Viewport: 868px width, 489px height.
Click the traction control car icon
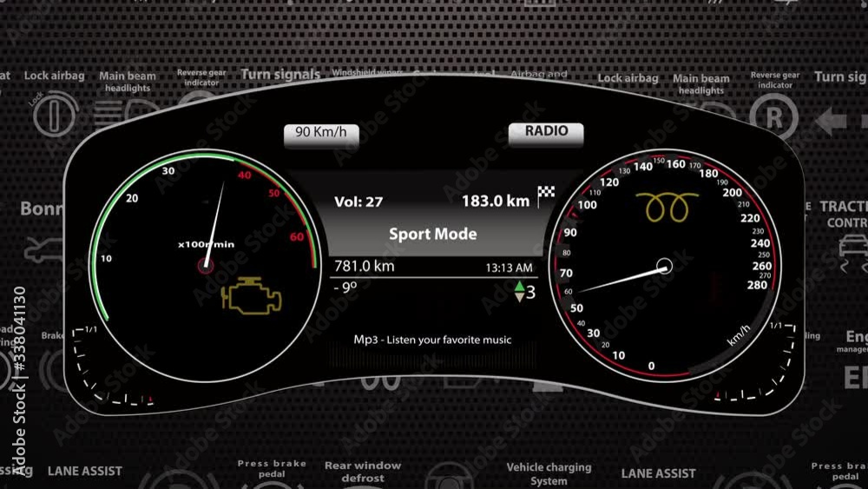854,253
